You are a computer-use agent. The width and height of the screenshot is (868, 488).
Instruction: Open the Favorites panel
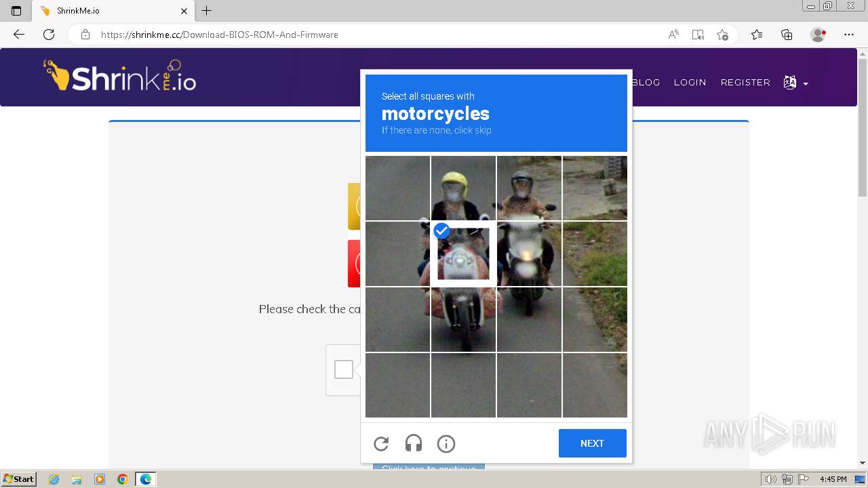(x=757, y=35)
